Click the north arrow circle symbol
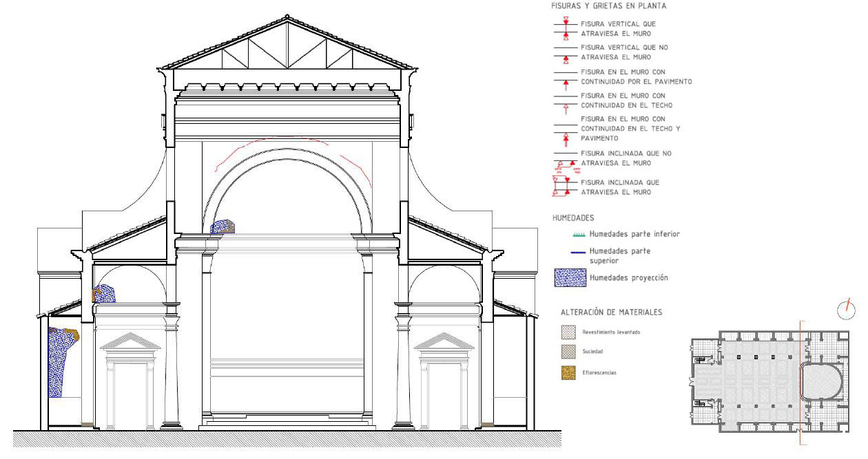 (x=846, y=310)
